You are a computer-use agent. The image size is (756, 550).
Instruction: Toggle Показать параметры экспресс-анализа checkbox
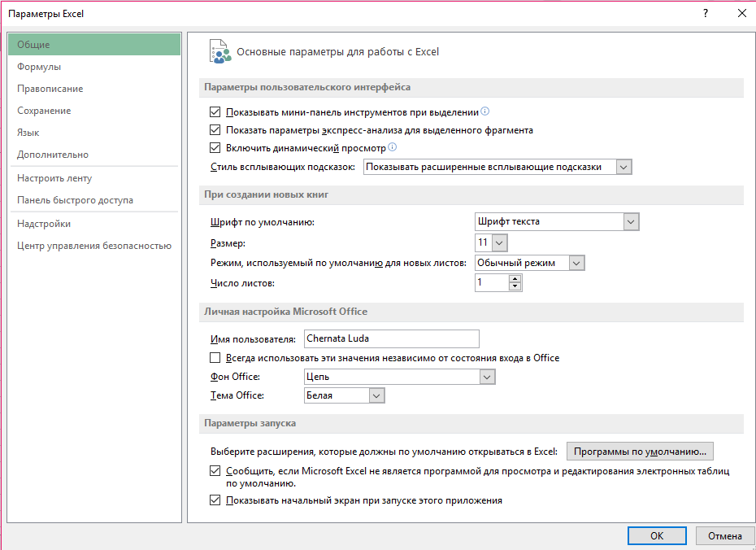[215, 130]
